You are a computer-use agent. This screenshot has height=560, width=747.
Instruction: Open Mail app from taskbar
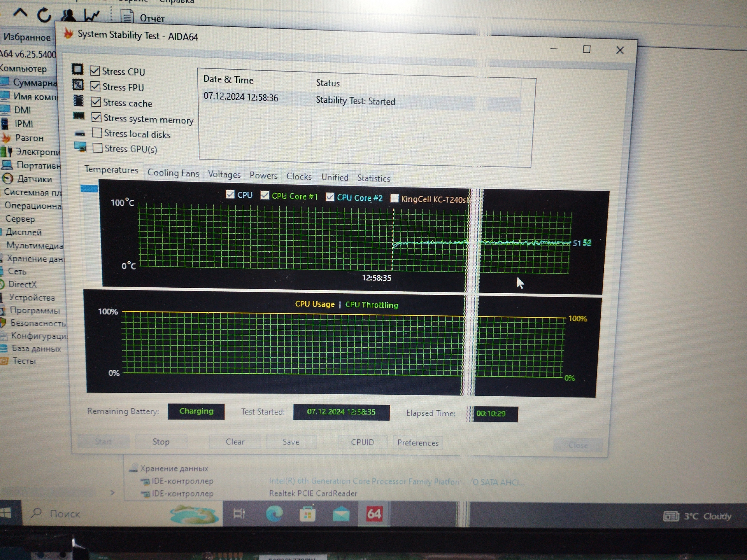click(x=341, y=514)
